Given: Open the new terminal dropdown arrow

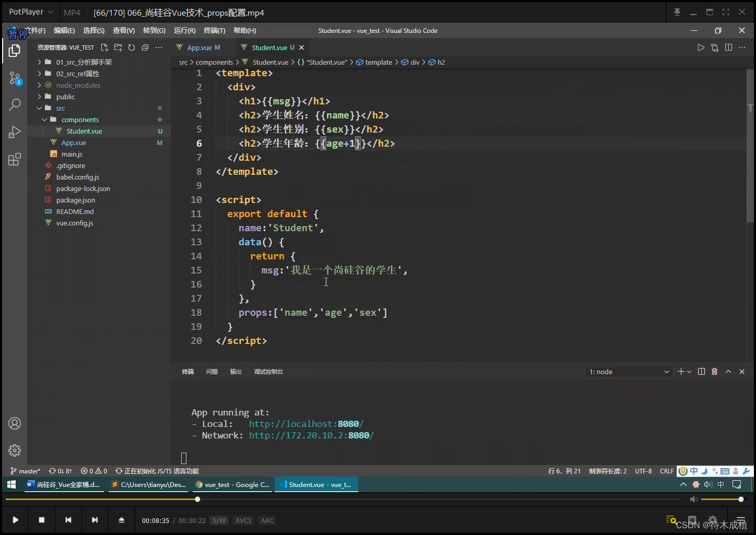Looking at the screenshot, I should tap(689, 372).
